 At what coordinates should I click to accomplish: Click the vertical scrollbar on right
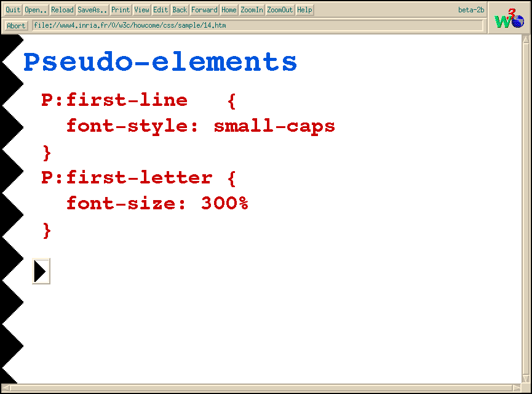pyautogui.click(x=526, y=209)
